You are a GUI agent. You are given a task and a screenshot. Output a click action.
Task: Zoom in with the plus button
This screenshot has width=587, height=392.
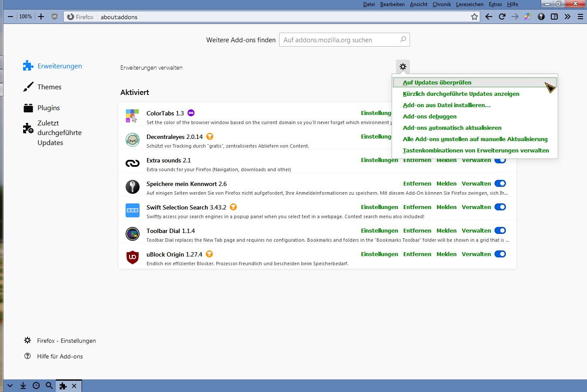click(41, 17)
